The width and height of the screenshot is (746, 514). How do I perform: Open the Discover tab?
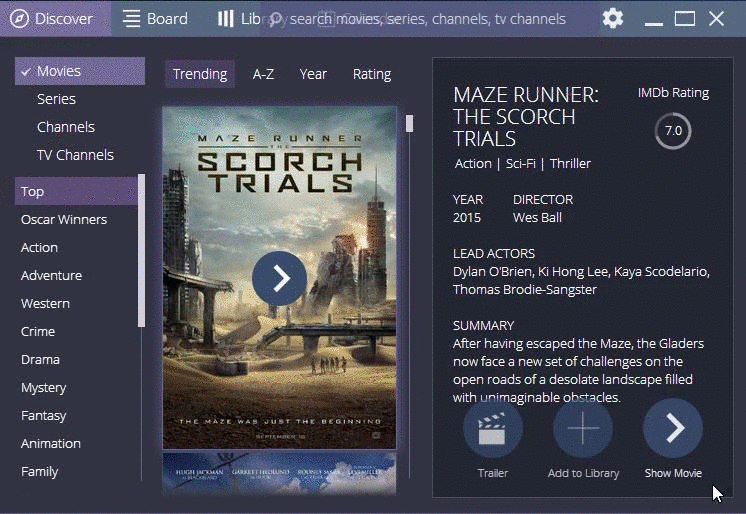click(x=56, y=19)
